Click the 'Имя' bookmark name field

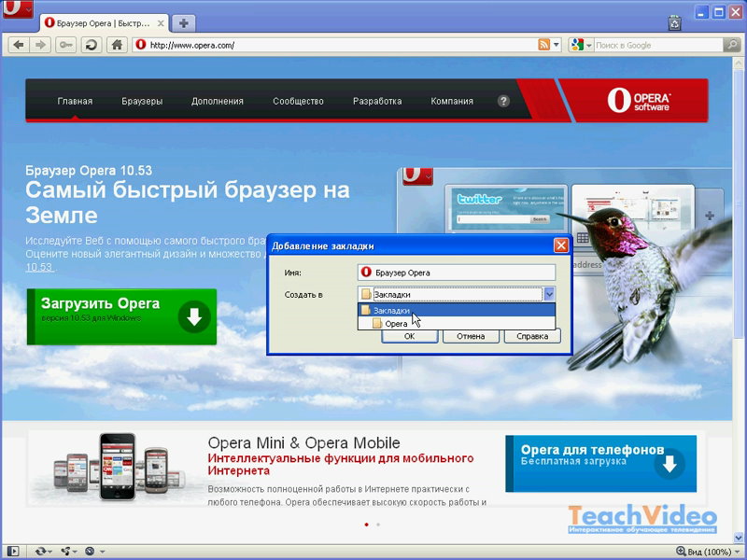point(457,273)
